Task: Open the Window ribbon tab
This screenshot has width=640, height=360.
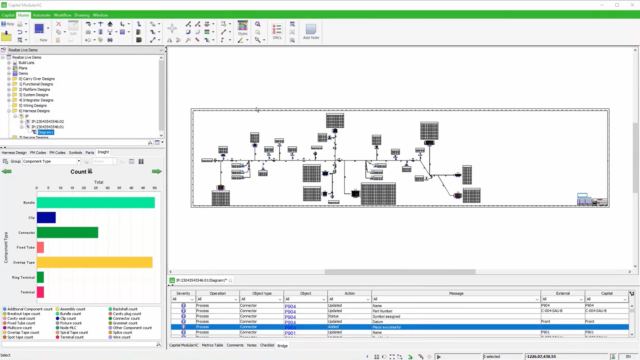Action: (100, 15)
